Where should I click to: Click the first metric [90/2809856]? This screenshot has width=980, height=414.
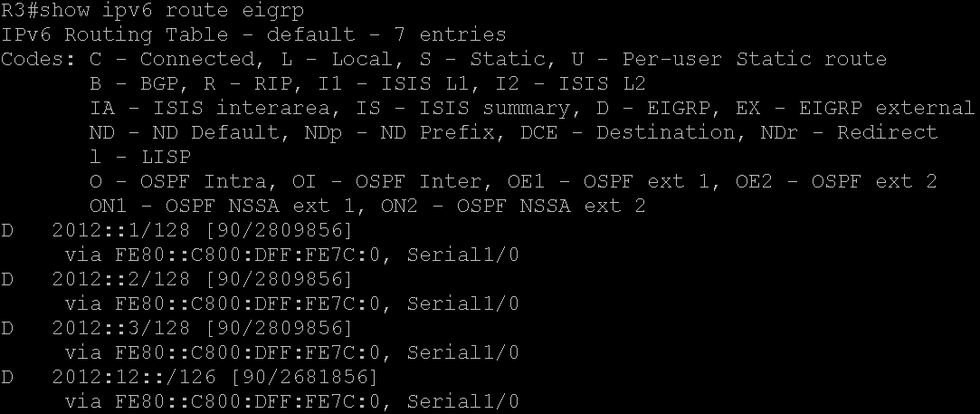click(x=279, y=230)
